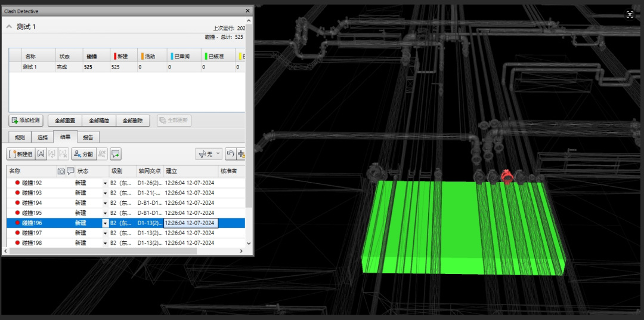Toggle fullscreen icon at viewport top right
Viewport: 644px width, 320px height.
pos(630,15)
